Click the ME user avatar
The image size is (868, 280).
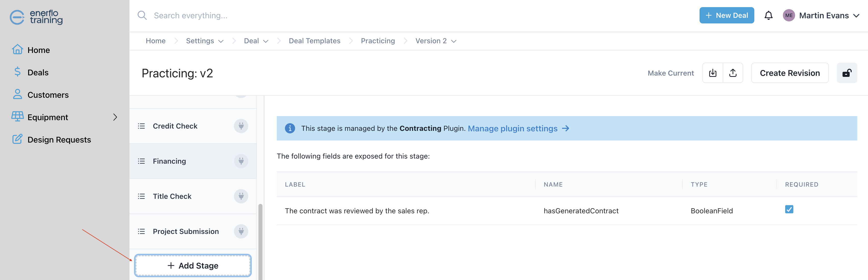[x=788, y=16]
